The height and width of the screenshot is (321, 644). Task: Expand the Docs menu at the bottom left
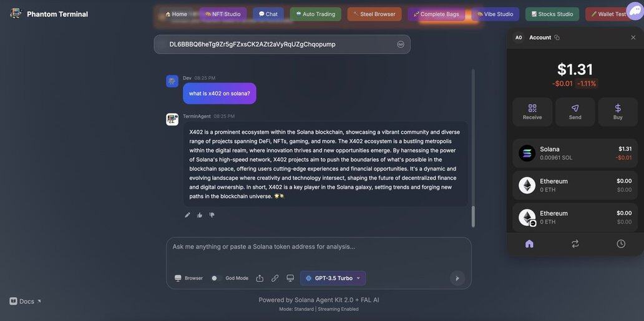coord(26,301)
